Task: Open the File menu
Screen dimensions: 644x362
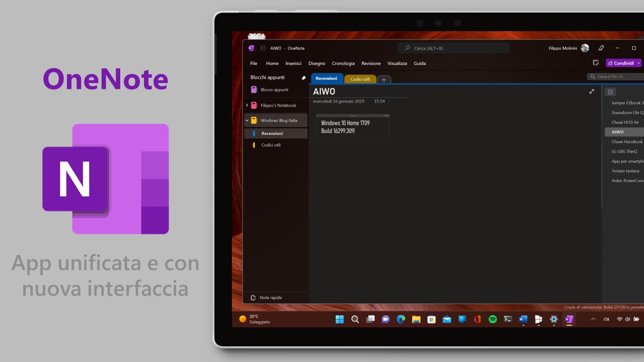Action: [254, 63]
